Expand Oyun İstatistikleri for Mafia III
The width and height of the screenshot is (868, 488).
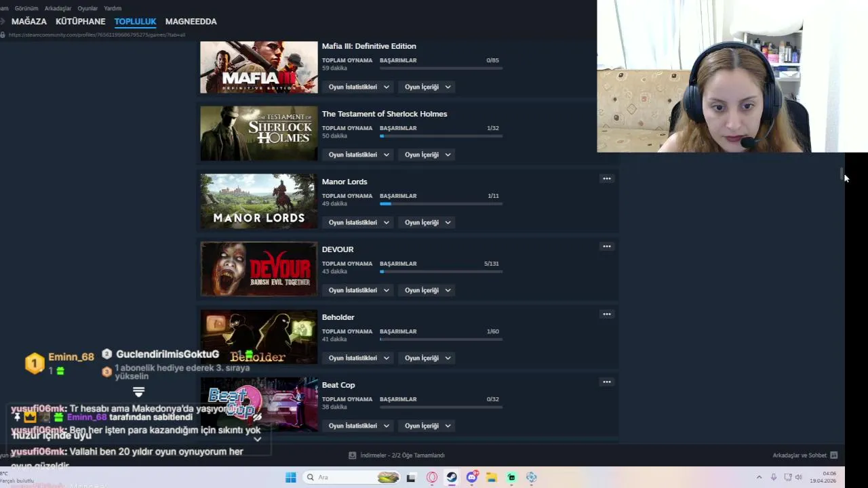point(358,87)
